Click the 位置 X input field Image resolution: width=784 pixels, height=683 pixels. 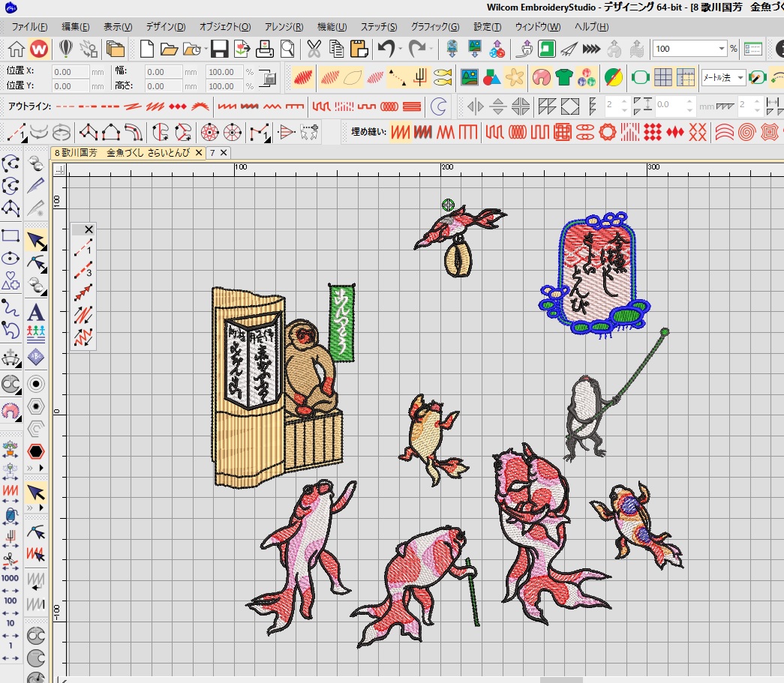click(x=70, y=72)
